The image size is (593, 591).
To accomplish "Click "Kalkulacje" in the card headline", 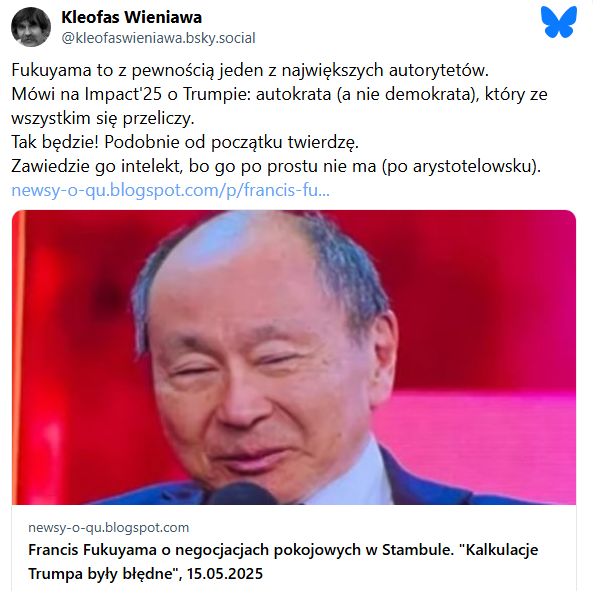I will [x=501, y=550].
